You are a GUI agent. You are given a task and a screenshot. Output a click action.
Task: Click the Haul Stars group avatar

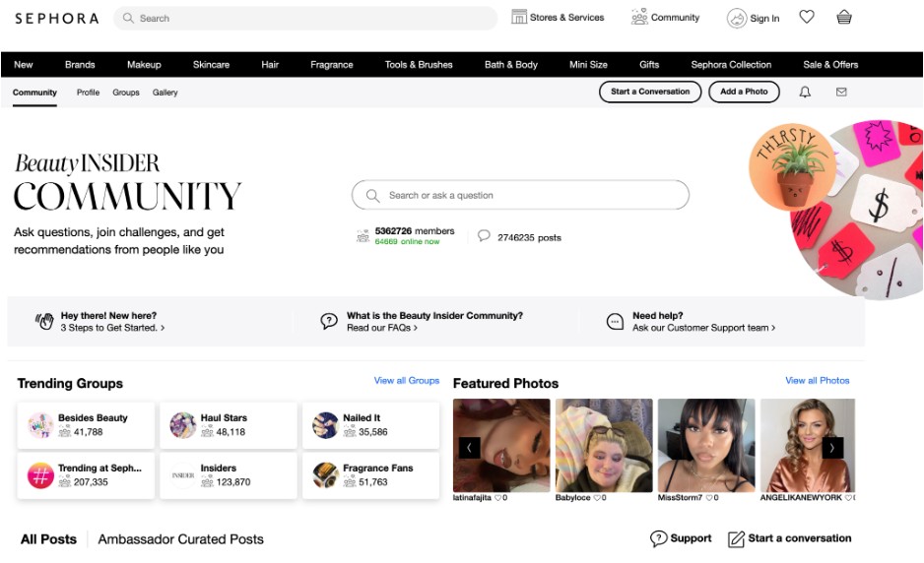point(182,425)
